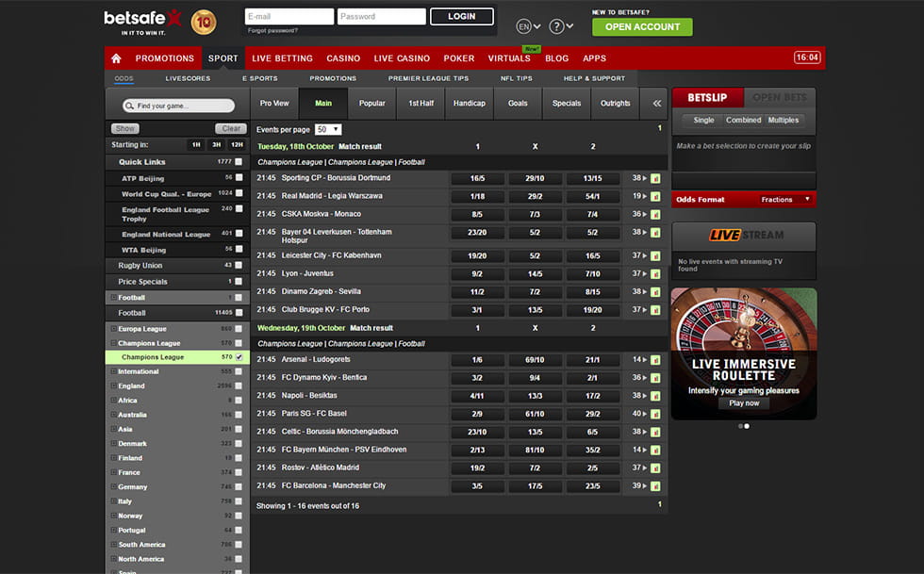Open the CASINO menu
Screen dimensions: 924x574
[343, 58]
